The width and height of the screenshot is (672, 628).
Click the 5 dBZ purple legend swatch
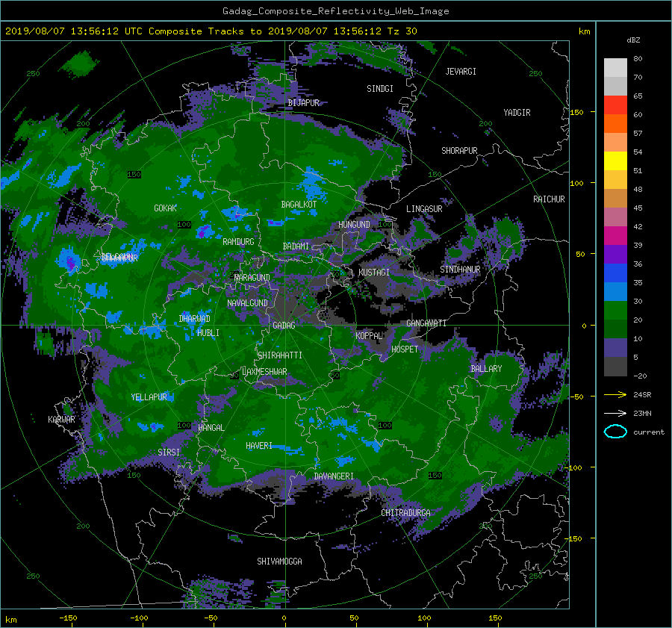pos(615,348)
